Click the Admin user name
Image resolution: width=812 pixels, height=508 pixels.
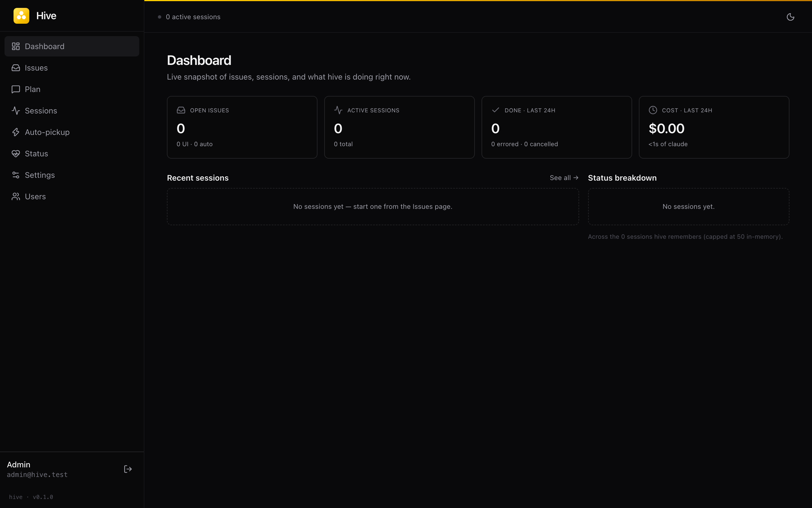coord(18,465)
